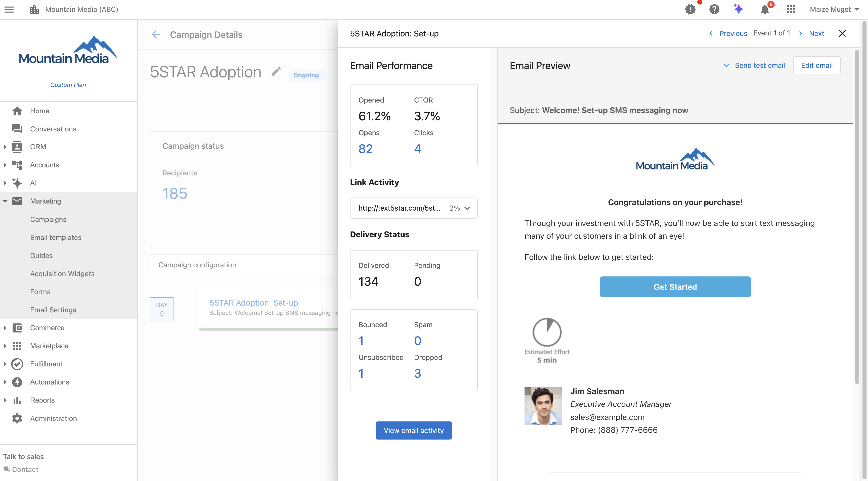
Task: Click the Automations lightning icon
Action: pyautogui.click(x=17, y=382)
